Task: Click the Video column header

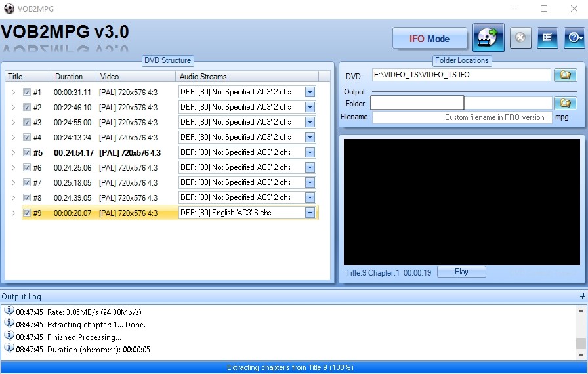Action: pyautogui.click(x=136, y=77)
